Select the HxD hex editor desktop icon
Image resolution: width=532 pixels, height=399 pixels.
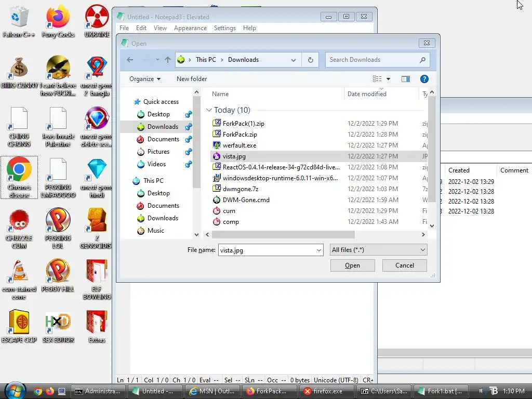click(x=58, y=326)
